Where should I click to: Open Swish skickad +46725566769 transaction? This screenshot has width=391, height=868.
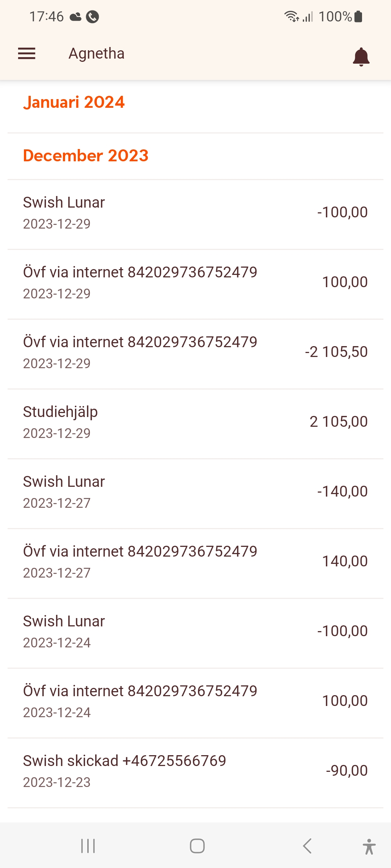[195, 771]
